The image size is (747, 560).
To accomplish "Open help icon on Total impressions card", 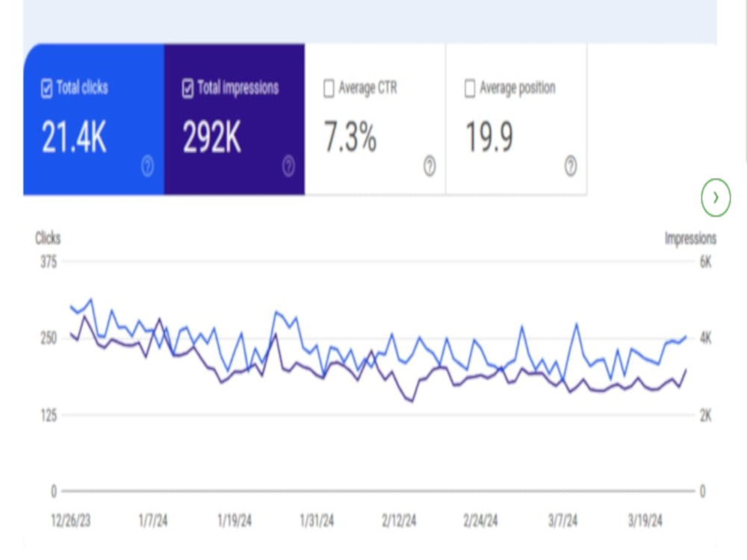I will pyautogui.click(x=288, y=167).
